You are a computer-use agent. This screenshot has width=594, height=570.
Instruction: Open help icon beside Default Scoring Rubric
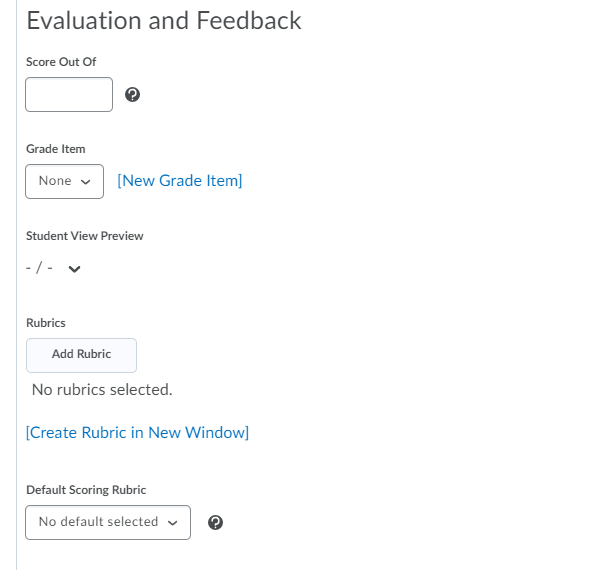(215, 522)
